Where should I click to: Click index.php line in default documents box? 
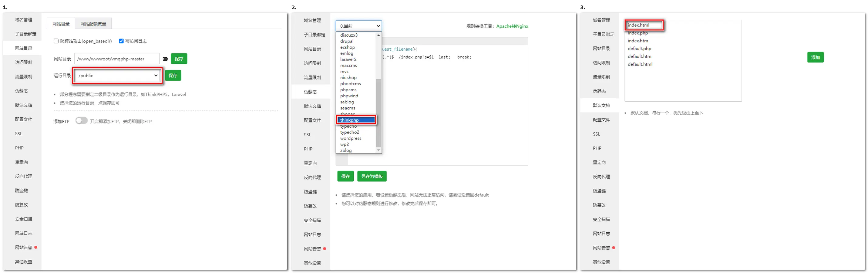638,33
